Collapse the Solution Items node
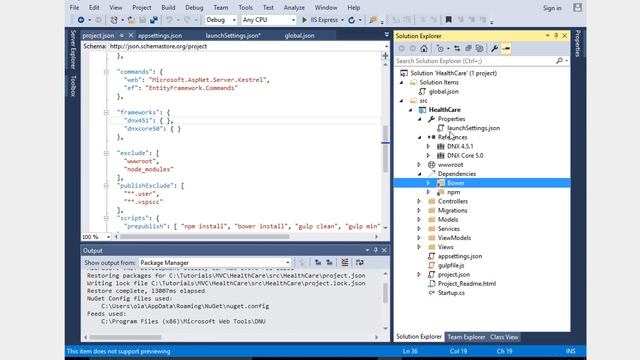This screenshot has height=360, width=640. pos(402,82)
